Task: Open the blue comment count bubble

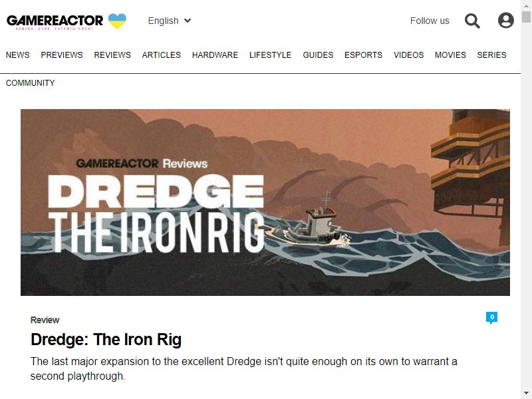Action: 491,318
